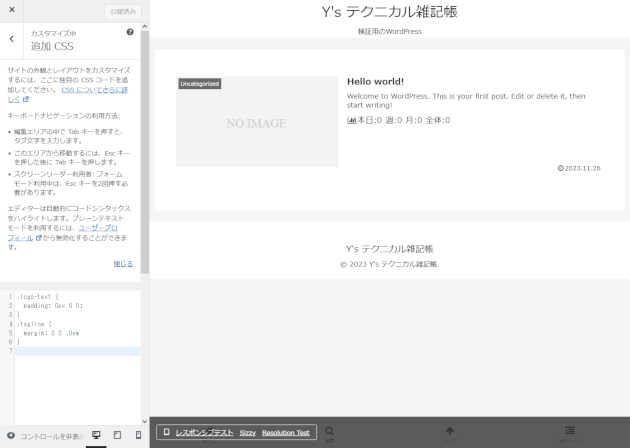Click the 公開済み publish button

click(123, 12)
